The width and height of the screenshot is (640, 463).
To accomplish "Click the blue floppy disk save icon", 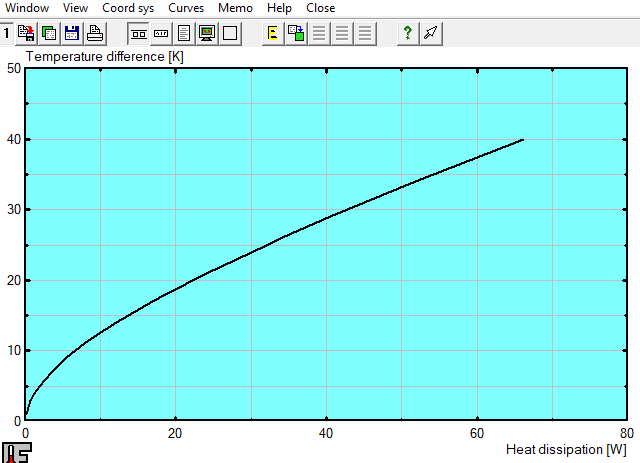I will tap(72, 33).
